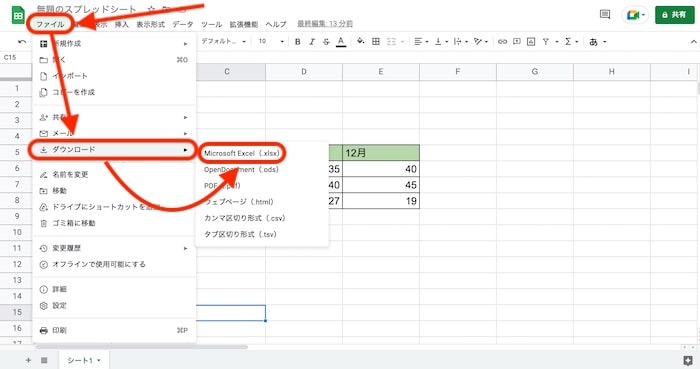This screenshot has height=369, width=700.
Task: Open the ファイル menu
Action: pos(50,24)
